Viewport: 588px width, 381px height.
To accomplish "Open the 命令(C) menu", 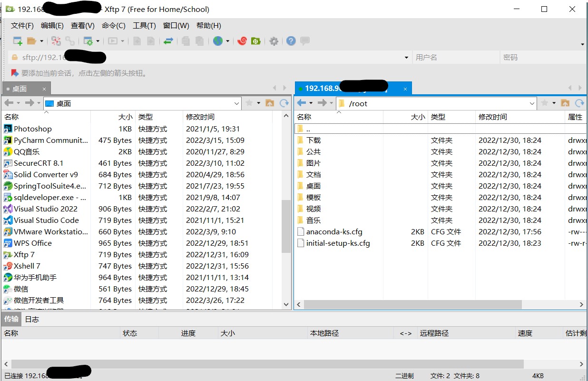I will [114, 26].
